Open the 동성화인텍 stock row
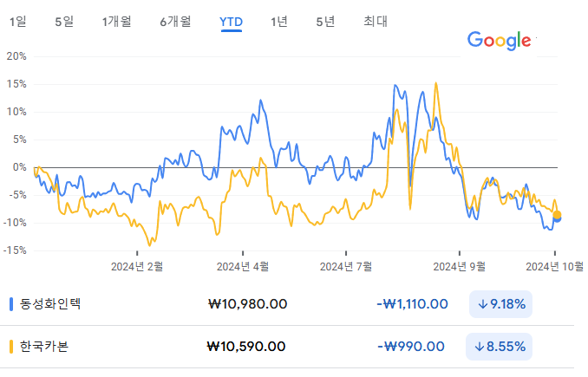Image resolution: width=588 pixels, height=377 pixels. point(287,304)
